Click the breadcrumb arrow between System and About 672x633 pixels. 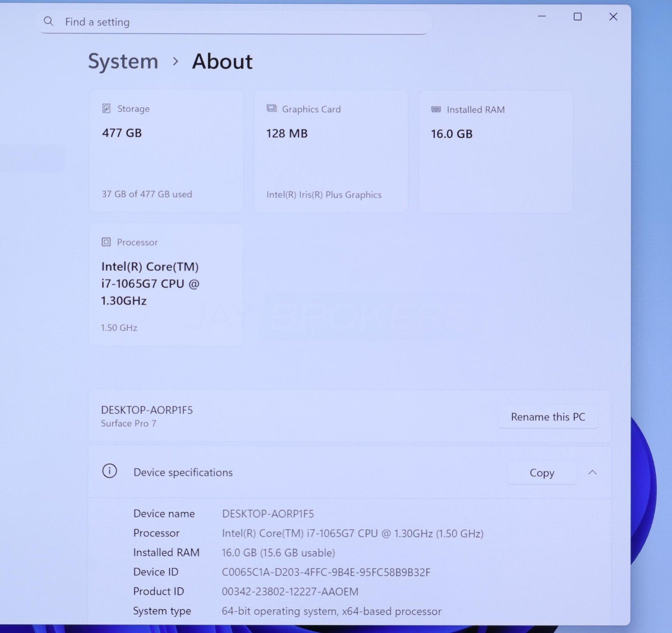pos(176,62)
